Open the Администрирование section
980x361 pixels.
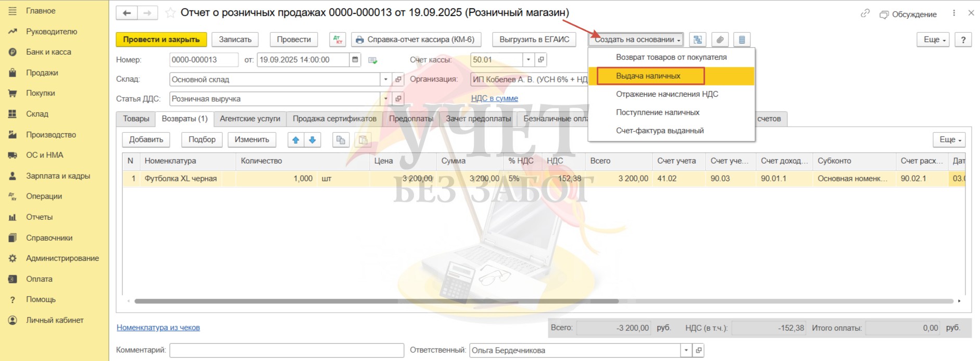[62, 258]
